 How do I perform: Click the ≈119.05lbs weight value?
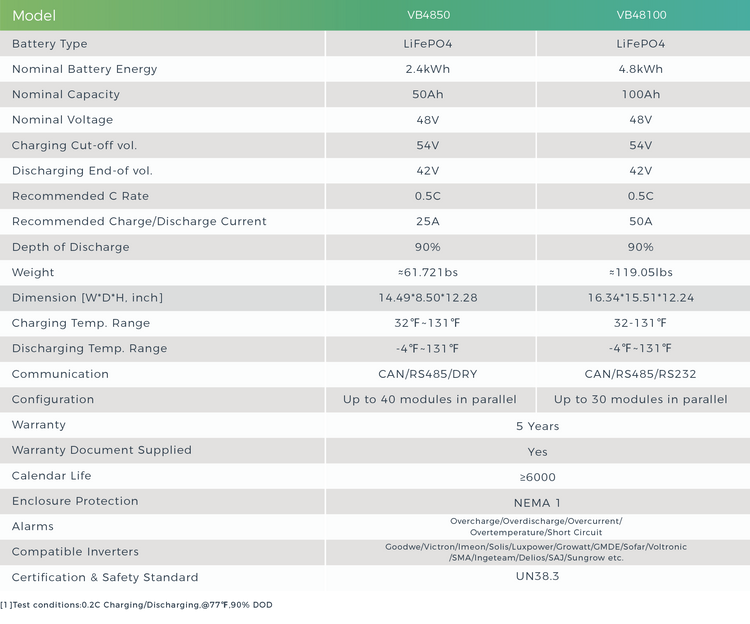(640, 273)
